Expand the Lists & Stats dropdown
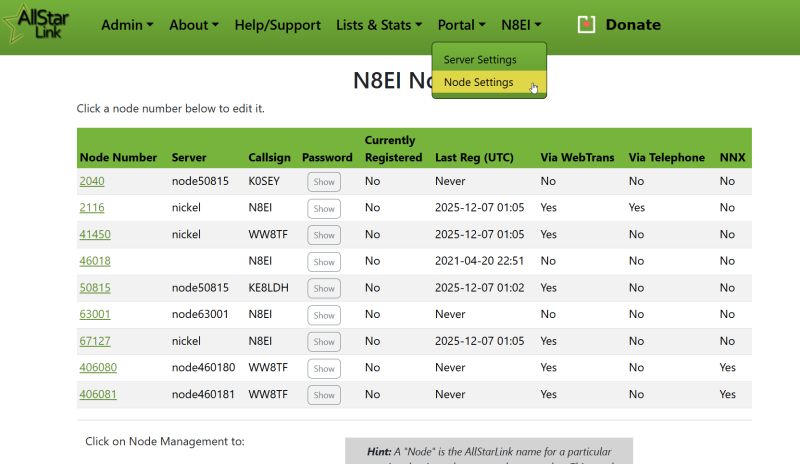This screenshot has height=464, width=800. (379, 25)
